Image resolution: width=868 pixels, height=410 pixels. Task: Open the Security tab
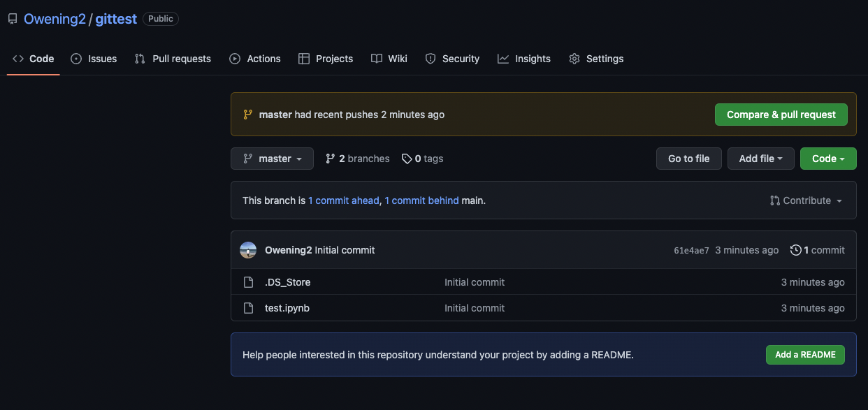point(453,59)
